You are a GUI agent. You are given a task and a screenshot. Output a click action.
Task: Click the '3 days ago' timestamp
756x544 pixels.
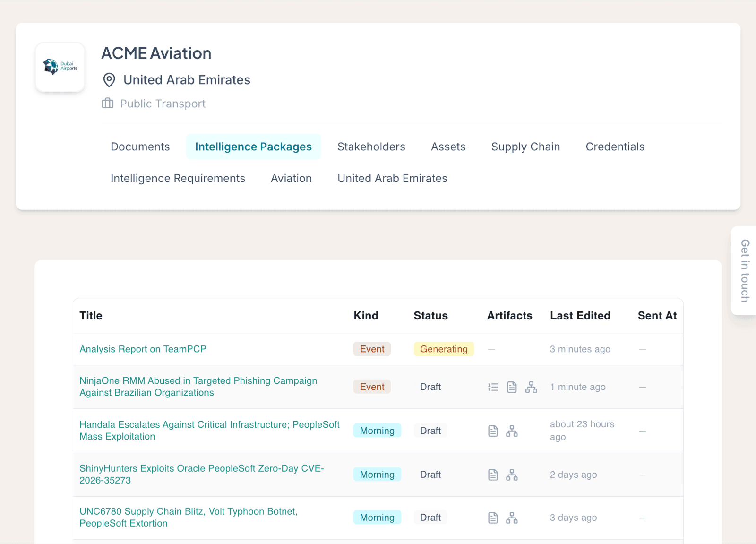pyautogui.click(x=574, y=518)
